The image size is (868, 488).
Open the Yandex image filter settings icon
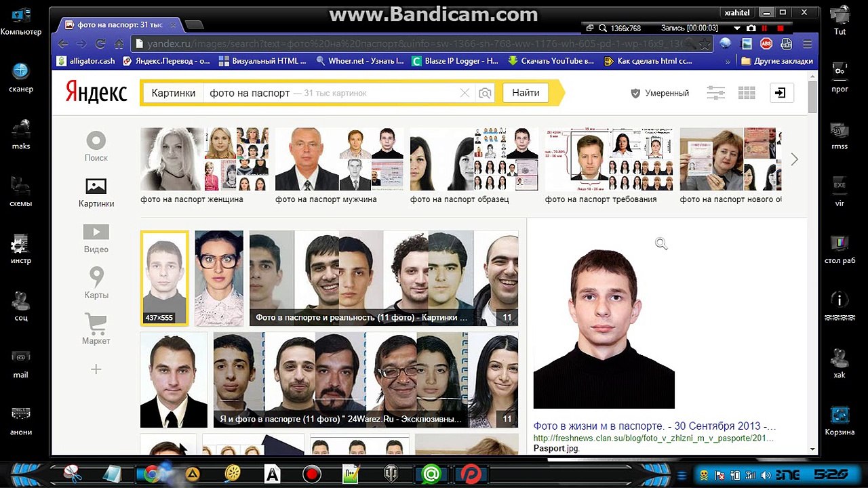[x=715, y=93]
